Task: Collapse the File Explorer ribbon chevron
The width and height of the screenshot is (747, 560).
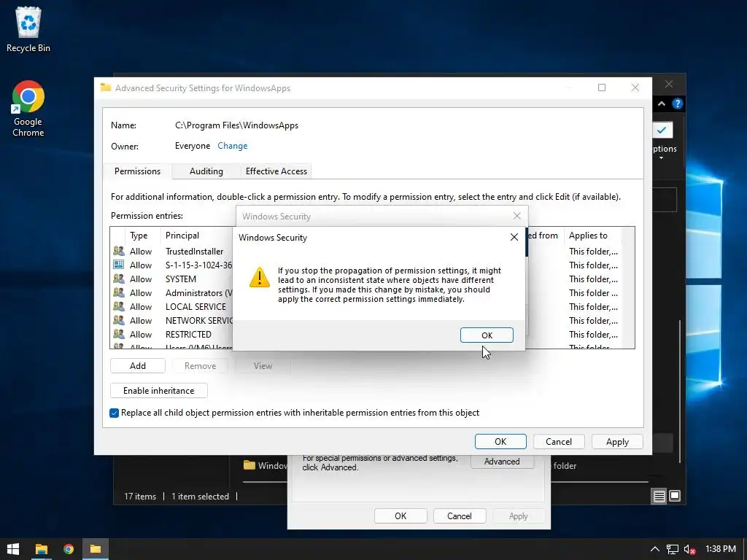Action: [x=661, y=104]
